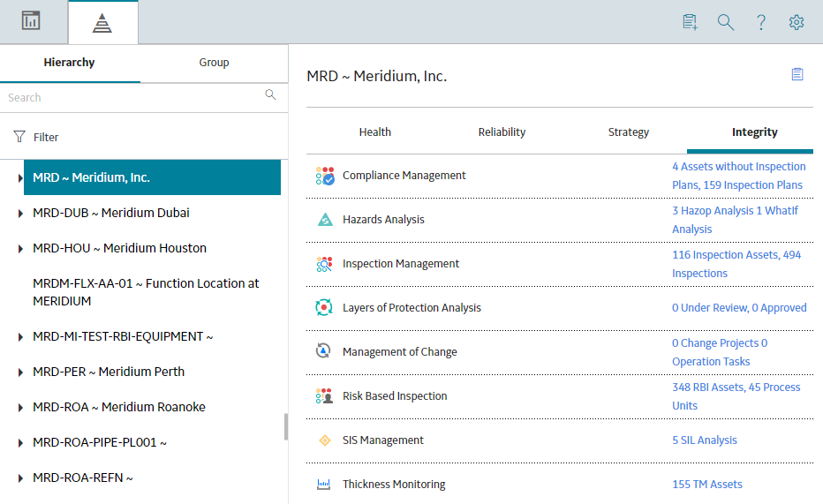Open the dashboard chart icon tab
This screenshot has height=504, width=823.
pyautogui.click(x=30, y=21)
